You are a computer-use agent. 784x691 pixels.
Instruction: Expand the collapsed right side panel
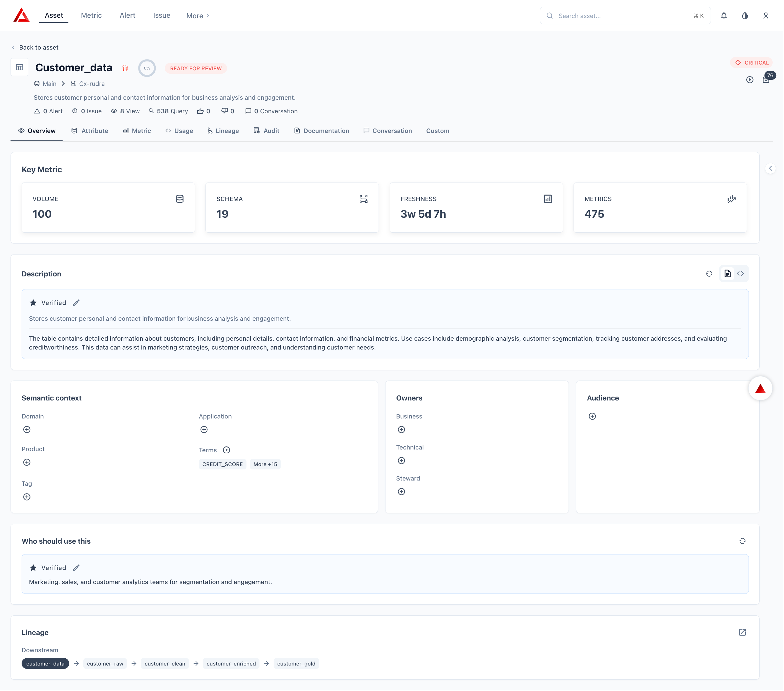click(771, 168)
